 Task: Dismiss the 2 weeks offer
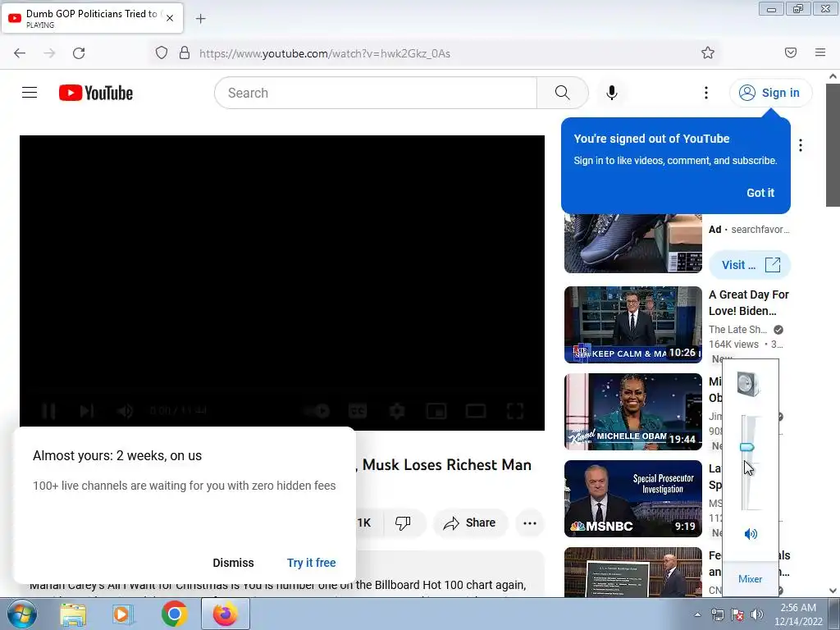point(233,563)
